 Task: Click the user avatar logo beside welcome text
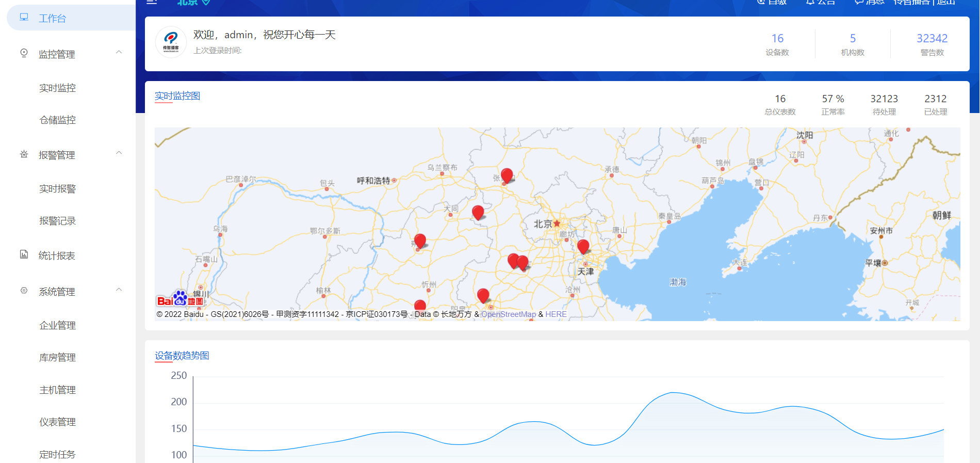tap(171, 42)
